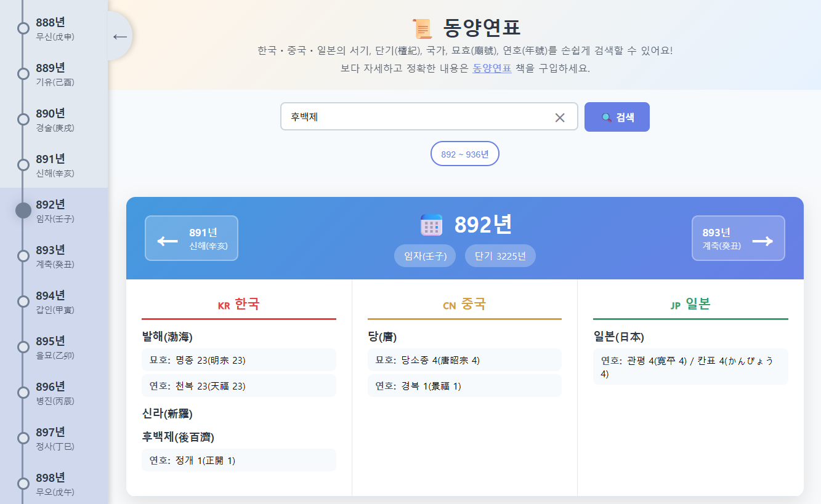Click the scroll icon next to 동양연표 title
This screenshot has height=504, width=821.
click(x=423, y=28)
